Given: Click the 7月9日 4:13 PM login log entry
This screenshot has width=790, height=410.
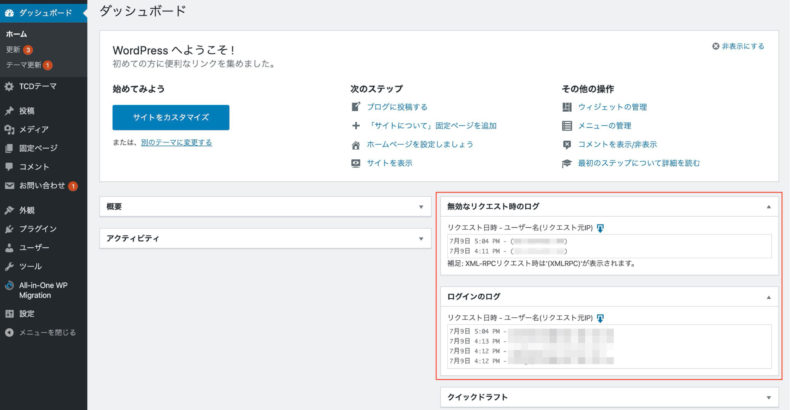Looking at the screenshot, I should (x=531, y=341).
